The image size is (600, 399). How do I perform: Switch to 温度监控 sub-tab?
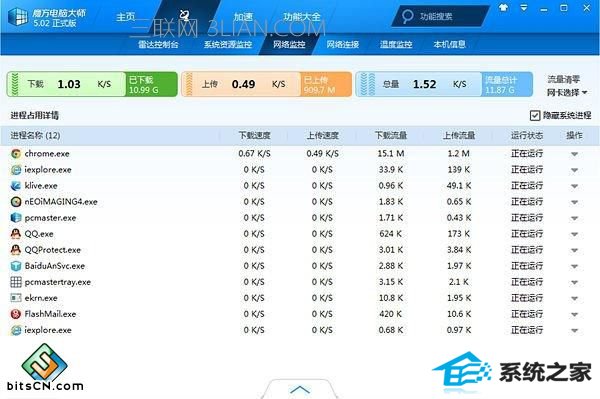point(396,44)
